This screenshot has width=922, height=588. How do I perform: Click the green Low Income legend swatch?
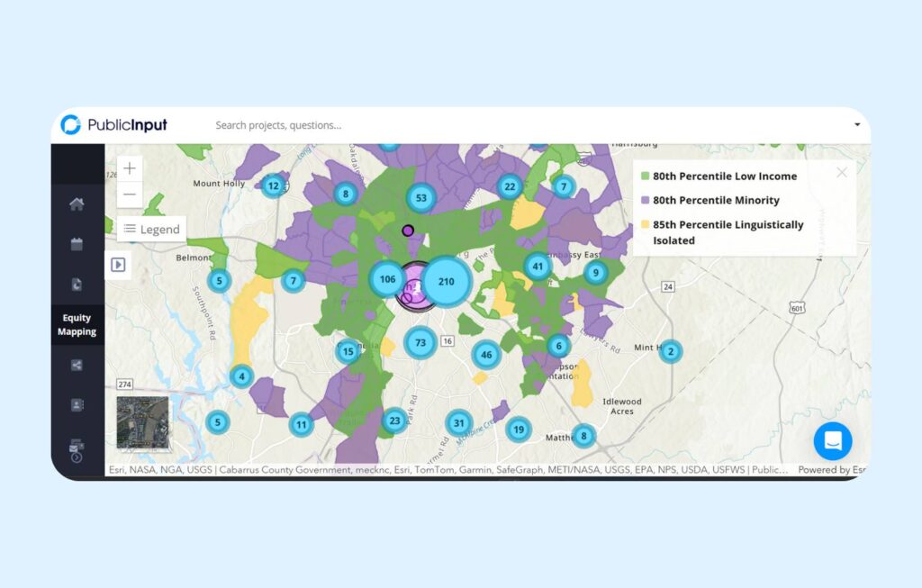click(x=645, y=176)
